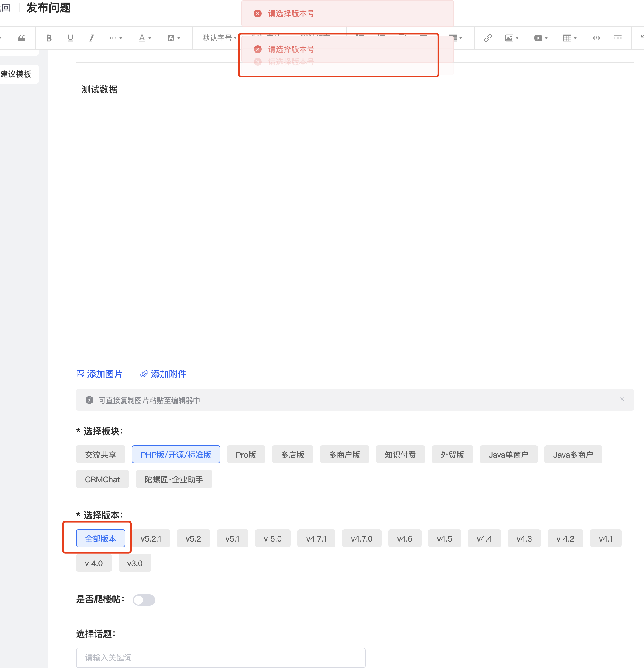Choose the 交流共享 board category
This screenshot has height=668, width=644.
[100, 455]
